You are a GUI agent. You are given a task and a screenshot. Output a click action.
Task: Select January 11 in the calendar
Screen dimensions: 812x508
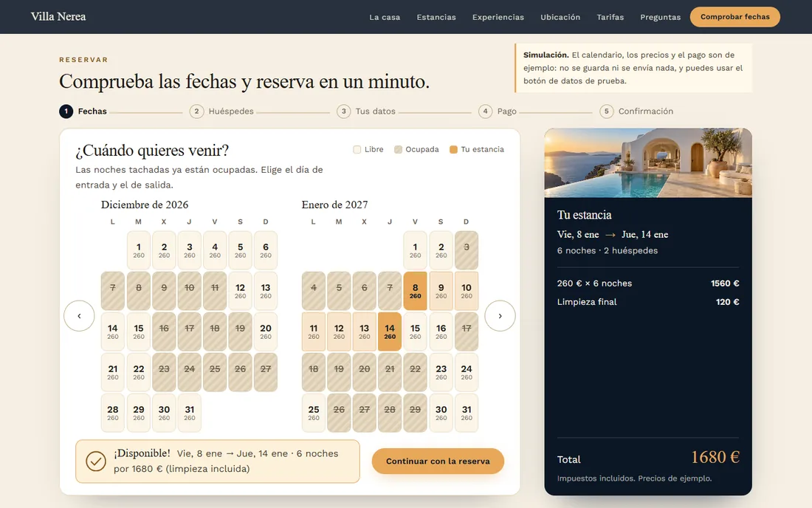point(313,332)
